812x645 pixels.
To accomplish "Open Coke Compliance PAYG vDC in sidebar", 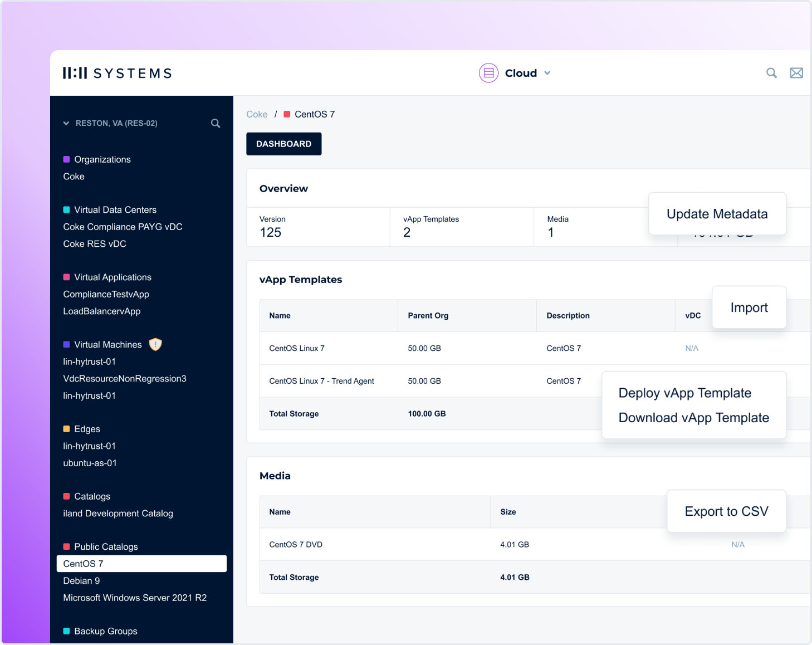I will tap(123, 227).
